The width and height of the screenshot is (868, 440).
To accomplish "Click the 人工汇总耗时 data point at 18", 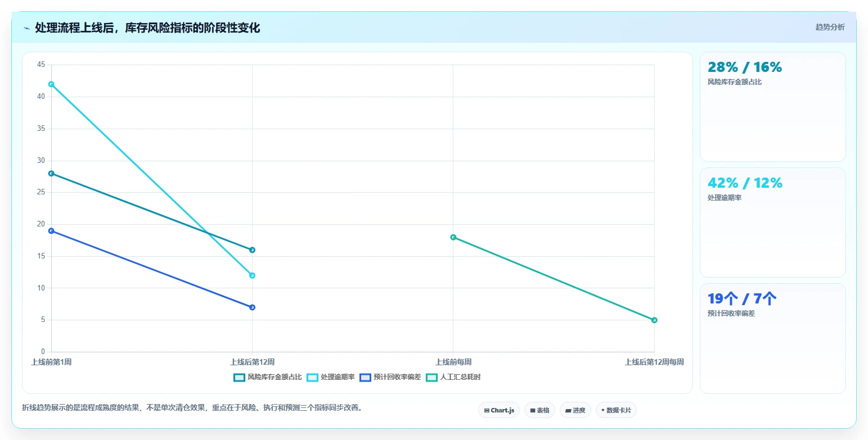I will (453, 237).
